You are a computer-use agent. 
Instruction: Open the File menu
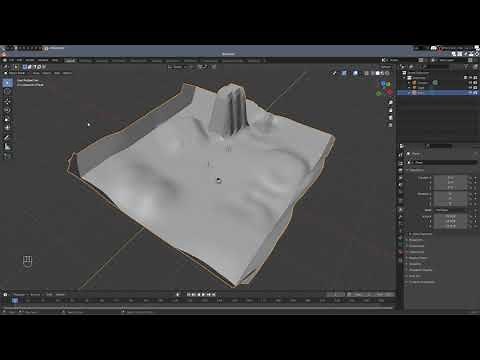coord(12,60)
